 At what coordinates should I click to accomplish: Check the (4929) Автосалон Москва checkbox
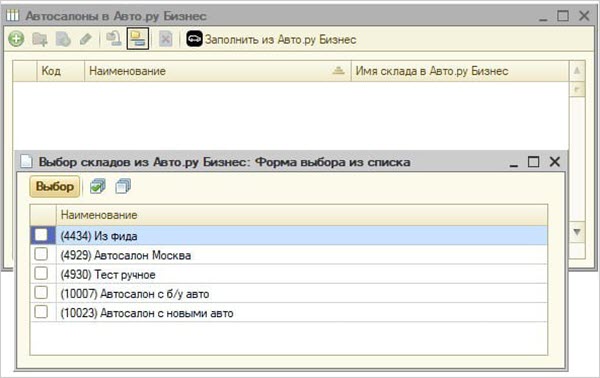pos(41,254)
